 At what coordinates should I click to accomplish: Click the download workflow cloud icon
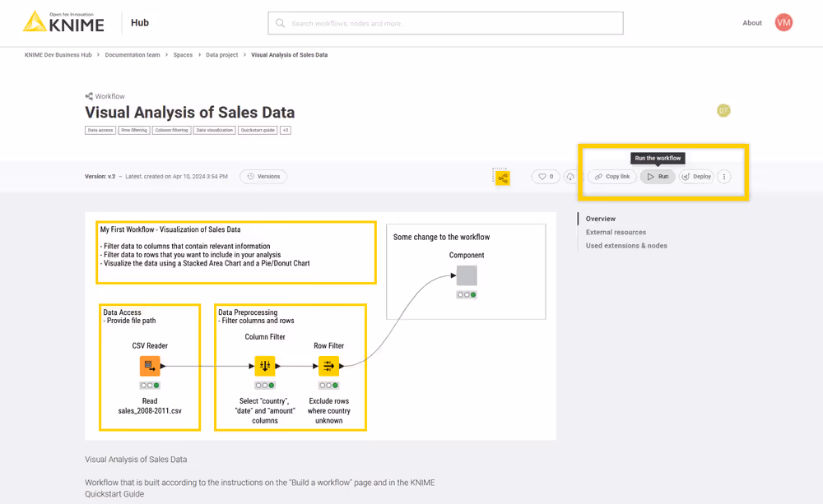point(569,176)
